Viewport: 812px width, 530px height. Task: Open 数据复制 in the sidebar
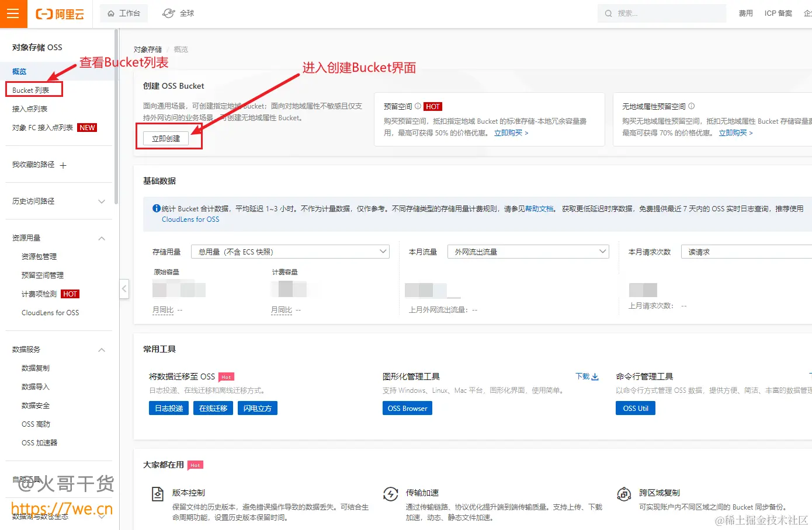click(36, 368)
